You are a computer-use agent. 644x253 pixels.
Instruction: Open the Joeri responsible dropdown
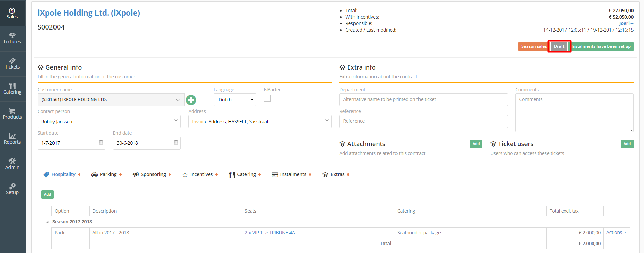click(x=626, y=23)
